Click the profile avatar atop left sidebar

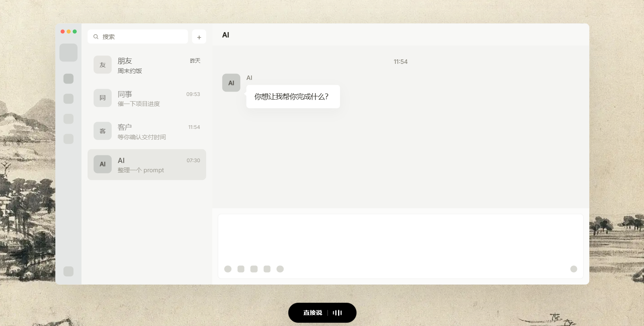68,53
